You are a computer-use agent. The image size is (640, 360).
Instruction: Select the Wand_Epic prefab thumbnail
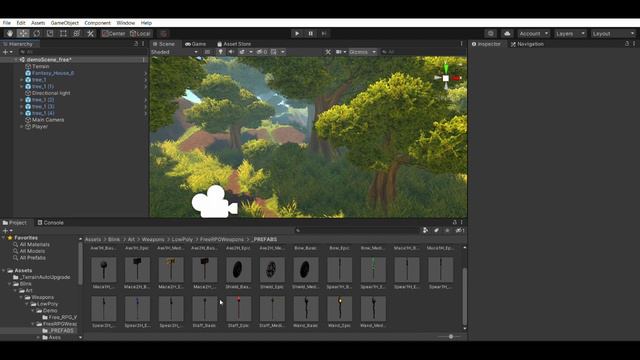point(340,309)
